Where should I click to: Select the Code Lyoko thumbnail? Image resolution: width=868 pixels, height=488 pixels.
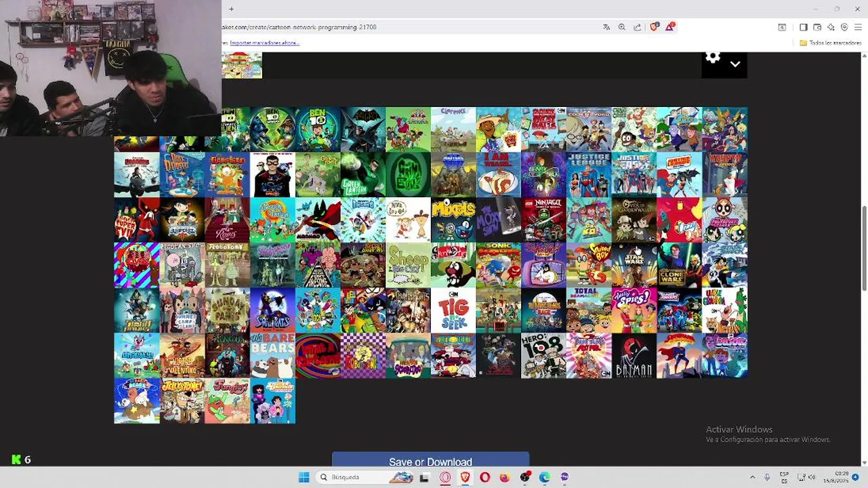589,129
